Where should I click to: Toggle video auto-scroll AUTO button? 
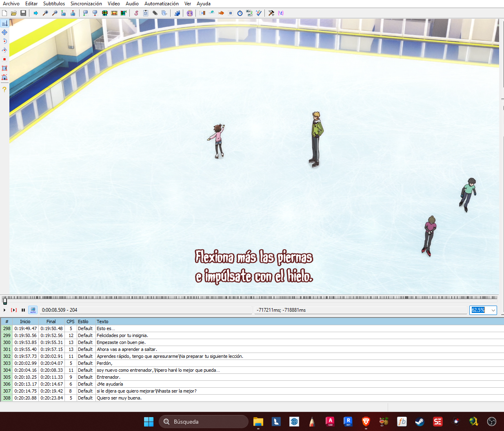point(33,310)
